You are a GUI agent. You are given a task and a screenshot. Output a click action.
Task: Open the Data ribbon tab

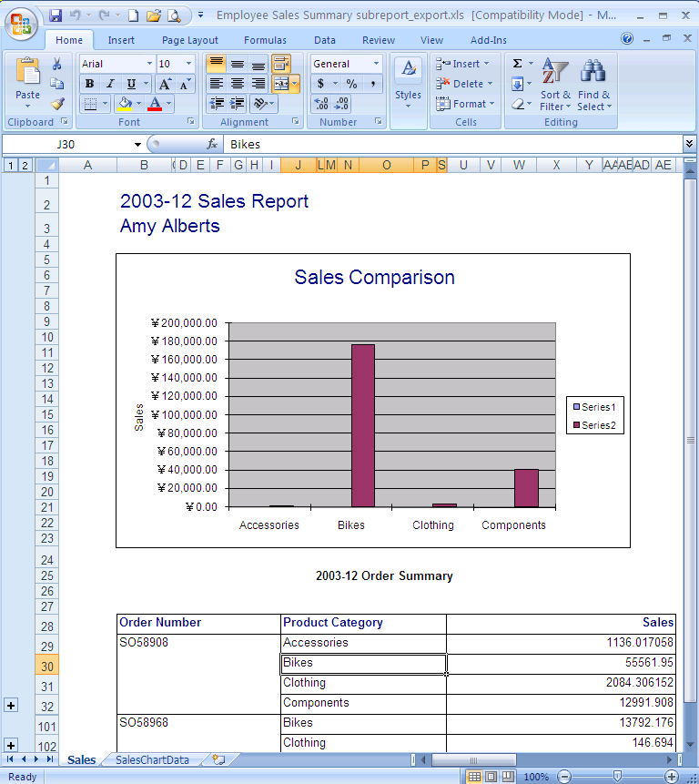click(x=325, y=40)
